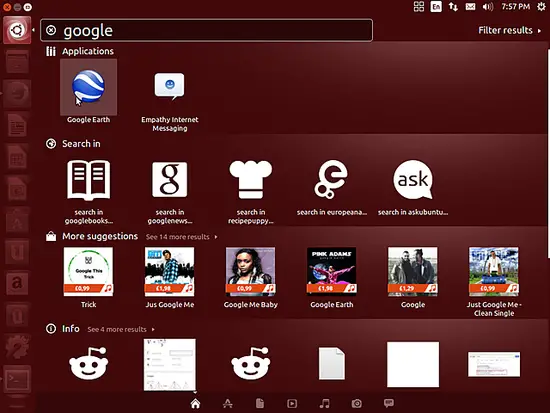Open the sound volume indicator
This screenshot has width=550, height=413.
[x=488, y=7]
